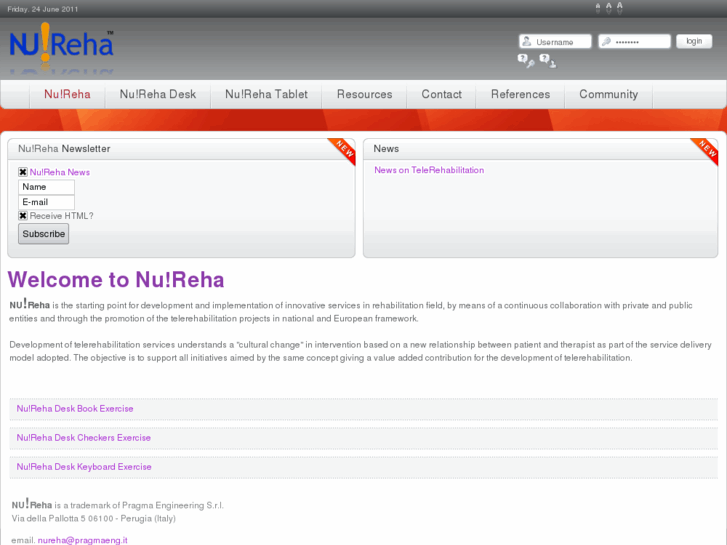Image resolution: width=727 pixels, height=545 pixels.
Task: Open the References menu item
Action: pos(520,94)
